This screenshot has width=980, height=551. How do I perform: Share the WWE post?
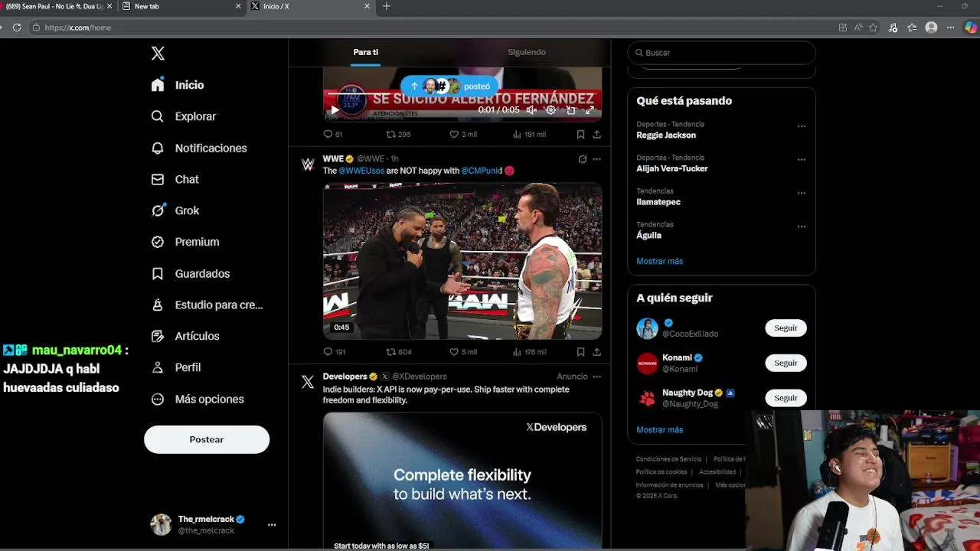(596, 352)
